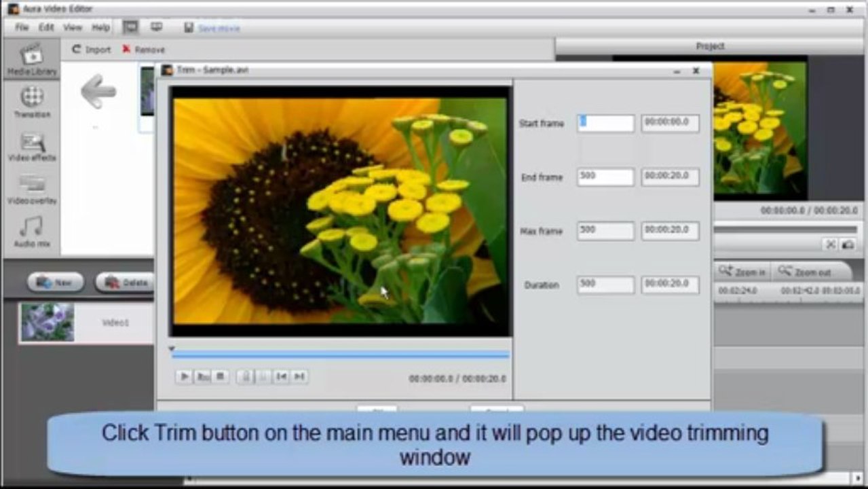Click the Aura Video Editor title bar icon
This screenshot has width=868, height=489.
13,10
